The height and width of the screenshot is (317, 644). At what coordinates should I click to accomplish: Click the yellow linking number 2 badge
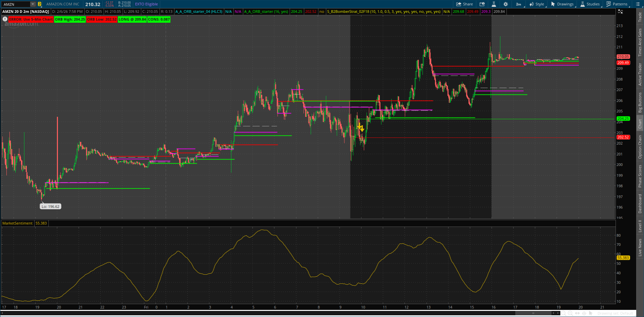[x=40, y=4]
